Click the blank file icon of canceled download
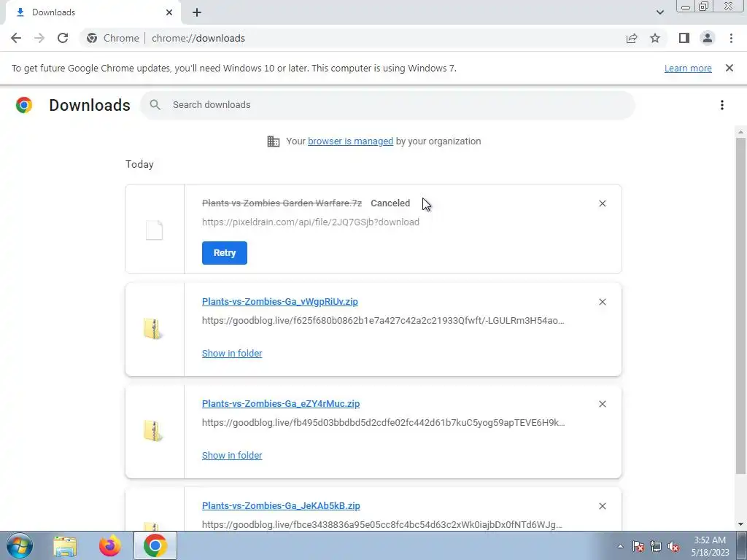 (x=155, y=230)
